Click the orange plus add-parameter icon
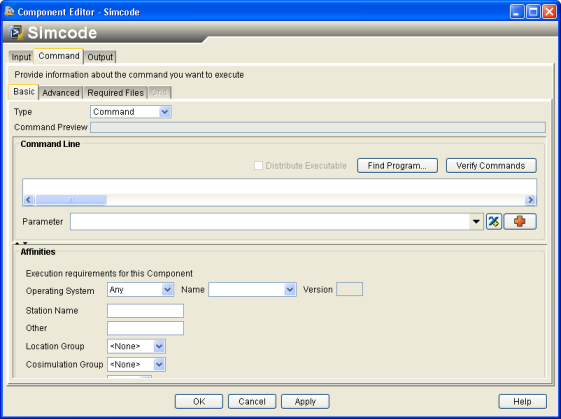 tap(520, 221)
